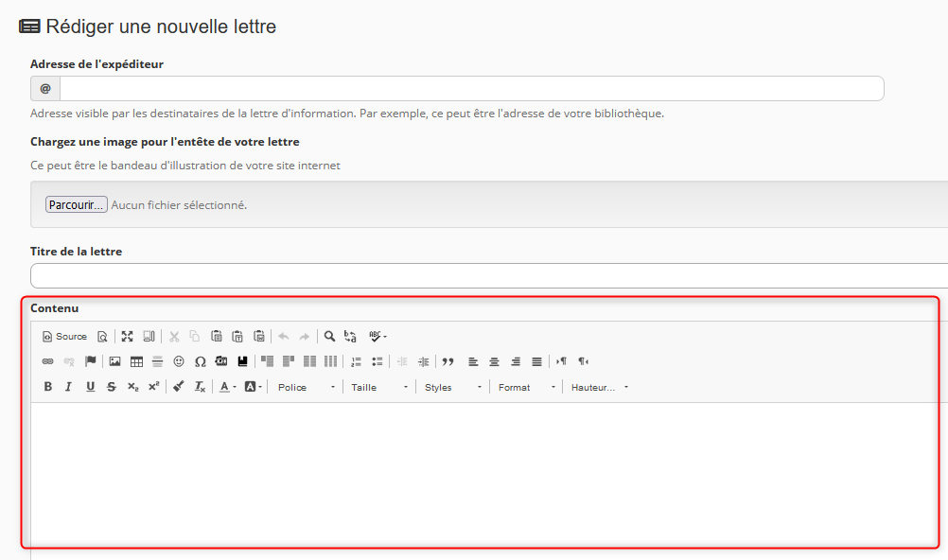Insert a special character (Omega icon)
This screenshot has width=948, height=560.
[x=200, y=361]
